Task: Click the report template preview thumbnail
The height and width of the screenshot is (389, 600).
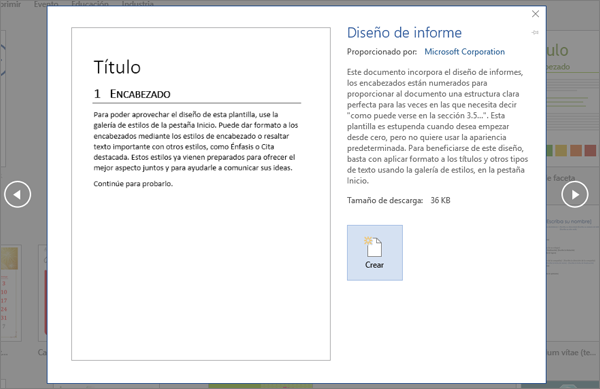Action: pos(201,194)
